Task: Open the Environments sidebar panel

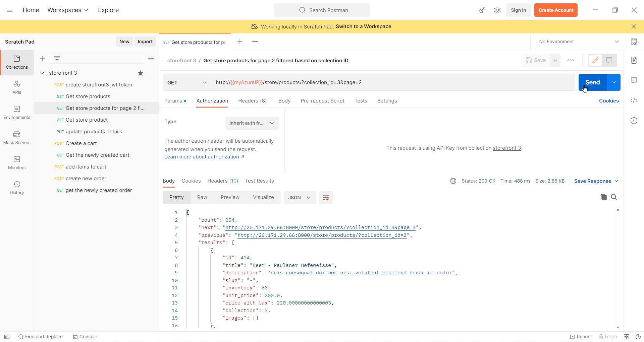Action: [x=17, y=113]
